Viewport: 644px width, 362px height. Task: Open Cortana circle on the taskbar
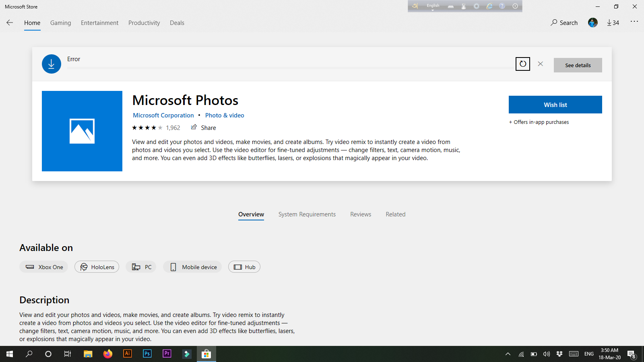48,354
